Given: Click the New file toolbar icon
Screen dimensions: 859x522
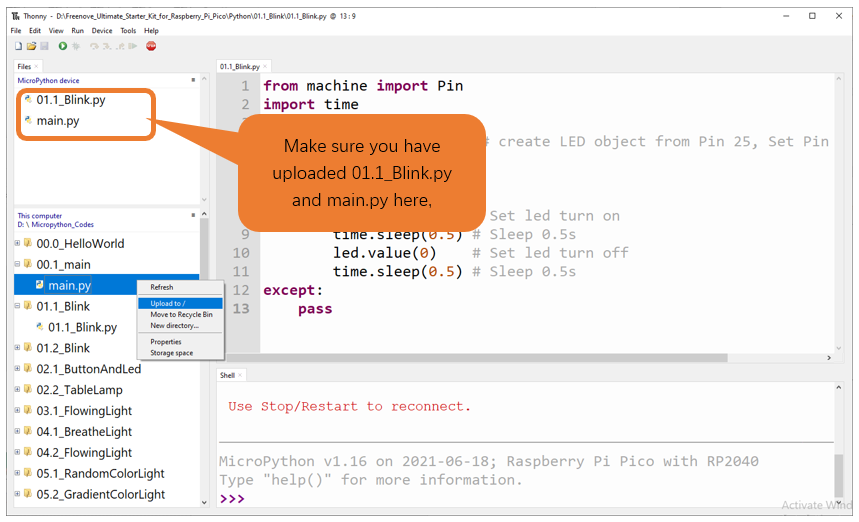Looking at the screenshot, I should coord(18,46).
